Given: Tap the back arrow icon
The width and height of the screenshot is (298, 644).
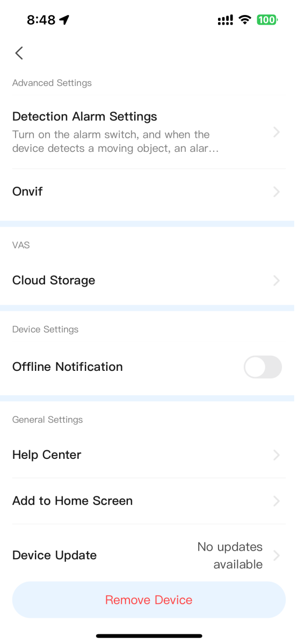Looking at the screenshot, I should click(19, 53).
